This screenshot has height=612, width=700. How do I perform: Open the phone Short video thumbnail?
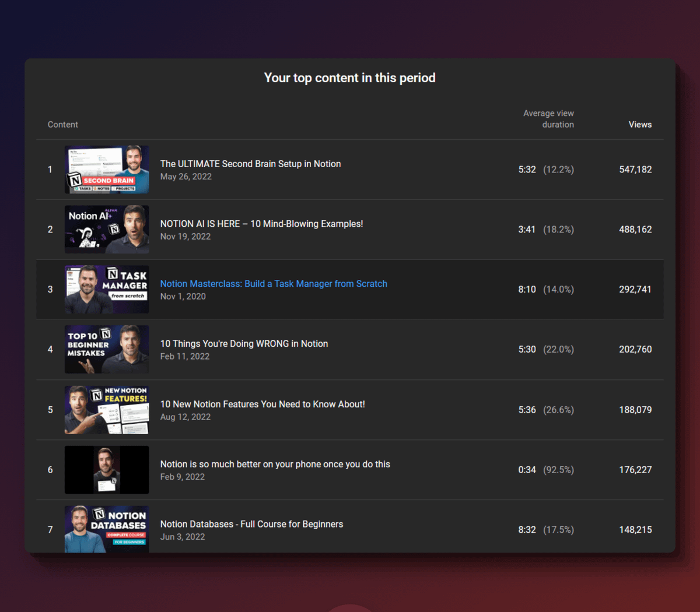(x=107, y=470)
